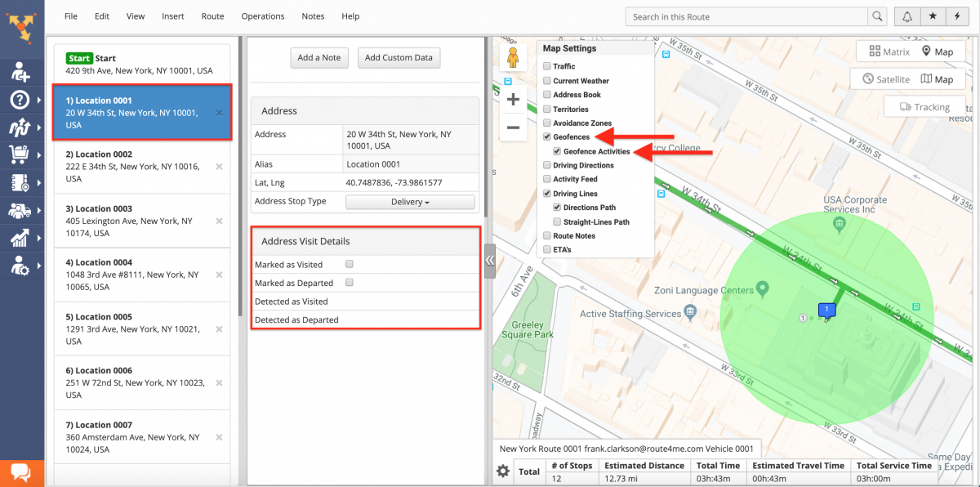The width and height of the screenshot is (980, 487).
Task: Enable the Address Book checkbox
Action: pyautogui.click(x=547, y=95)
